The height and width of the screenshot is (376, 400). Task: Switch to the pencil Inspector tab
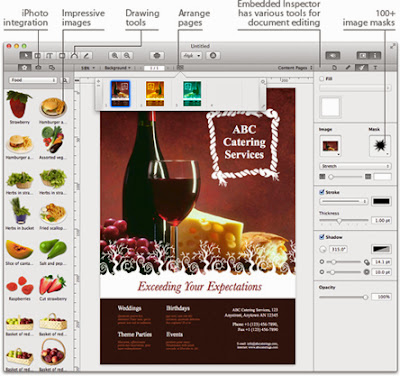click(x=348, y=68)
